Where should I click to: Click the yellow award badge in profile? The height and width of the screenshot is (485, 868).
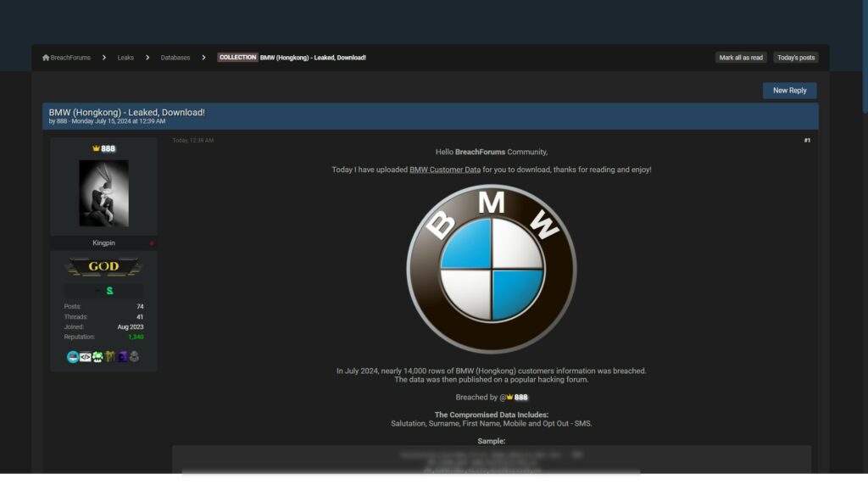109,357
